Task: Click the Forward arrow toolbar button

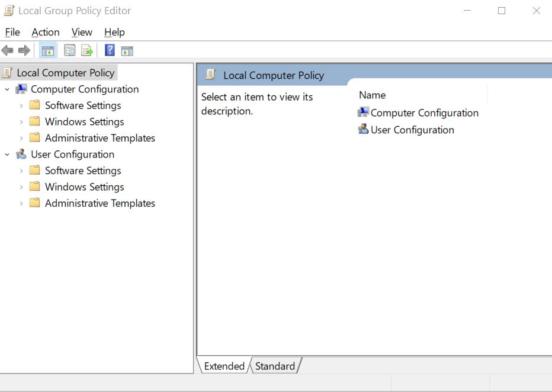Action: coord(24,51)
